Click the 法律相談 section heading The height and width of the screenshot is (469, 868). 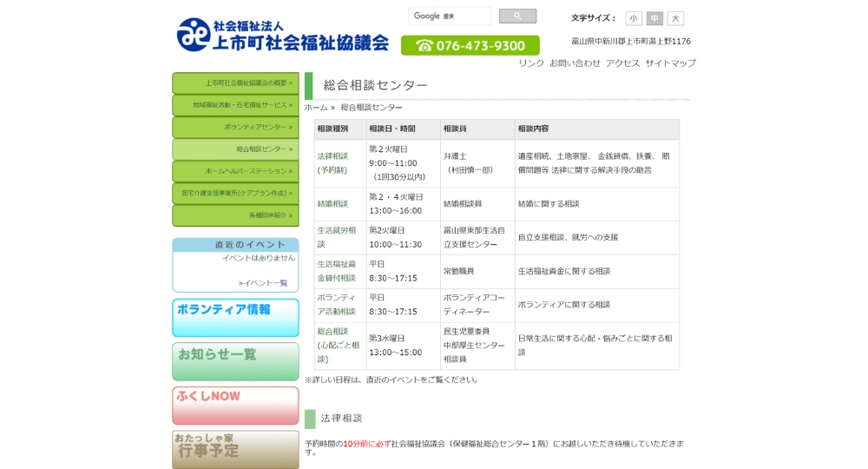(x=341, y=419)
